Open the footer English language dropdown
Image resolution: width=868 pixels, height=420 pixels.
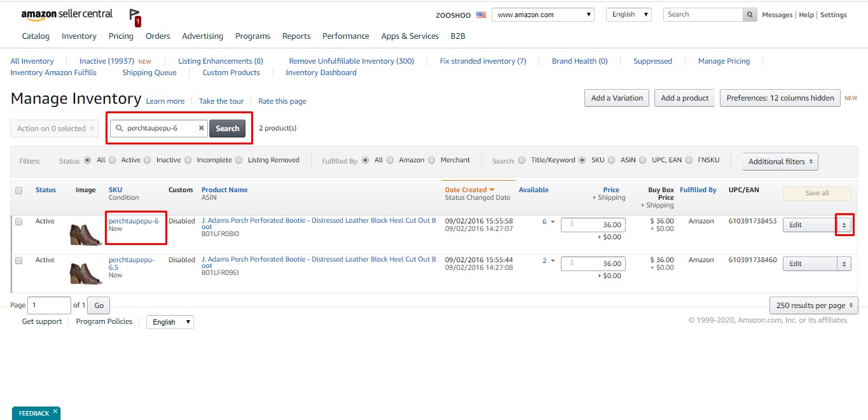coord(170,322)
